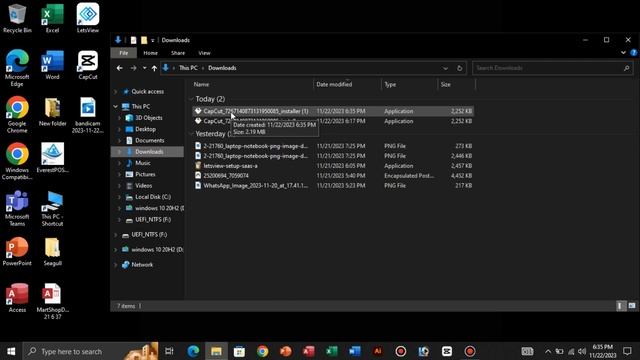Viewport: 640px width, 360px height.
Task: Click the Forward arrow in File Explorer
Action: [133, 68]
